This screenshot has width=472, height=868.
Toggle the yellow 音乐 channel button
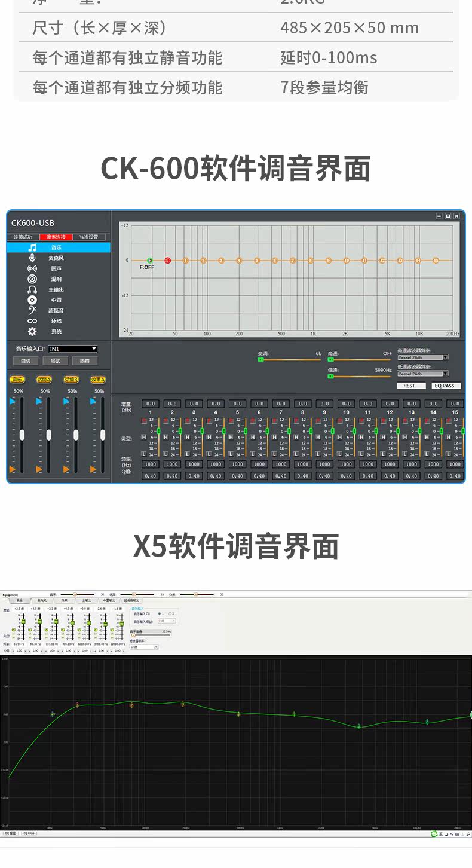point(18,380)
